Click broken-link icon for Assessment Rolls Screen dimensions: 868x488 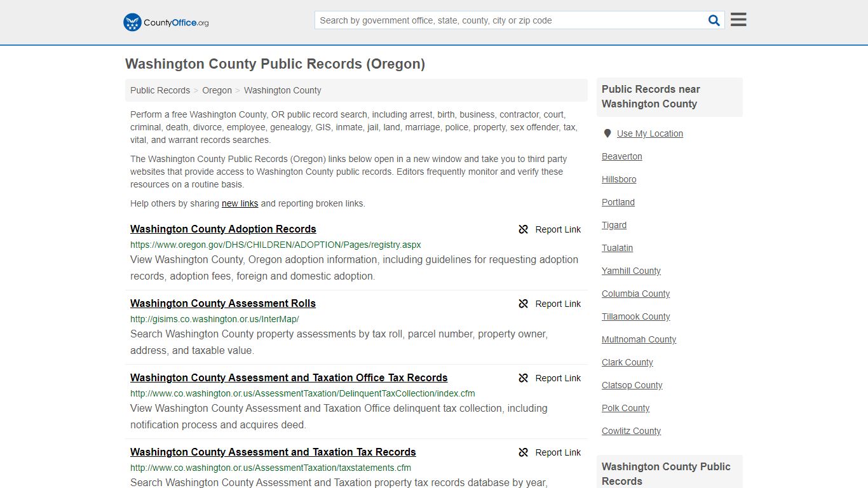(x=524, y=304)
